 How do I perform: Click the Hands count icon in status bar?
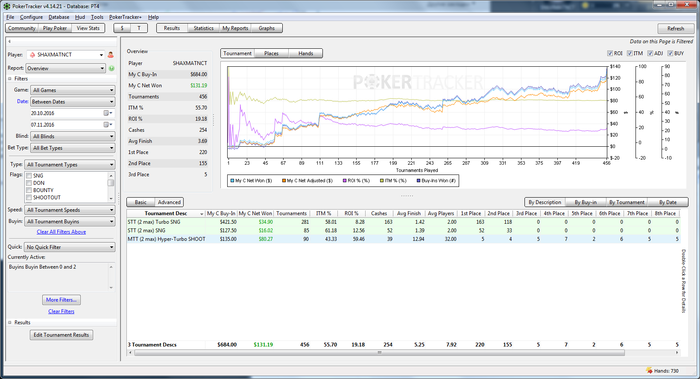click(649, 371)
